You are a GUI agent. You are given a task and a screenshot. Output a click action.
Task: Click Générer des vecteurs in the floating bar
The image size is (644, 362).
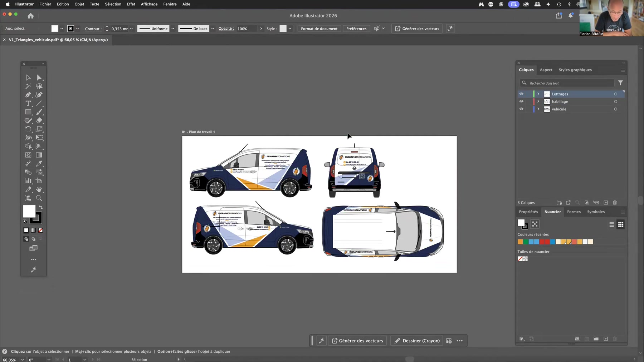(x=357, y=341)
